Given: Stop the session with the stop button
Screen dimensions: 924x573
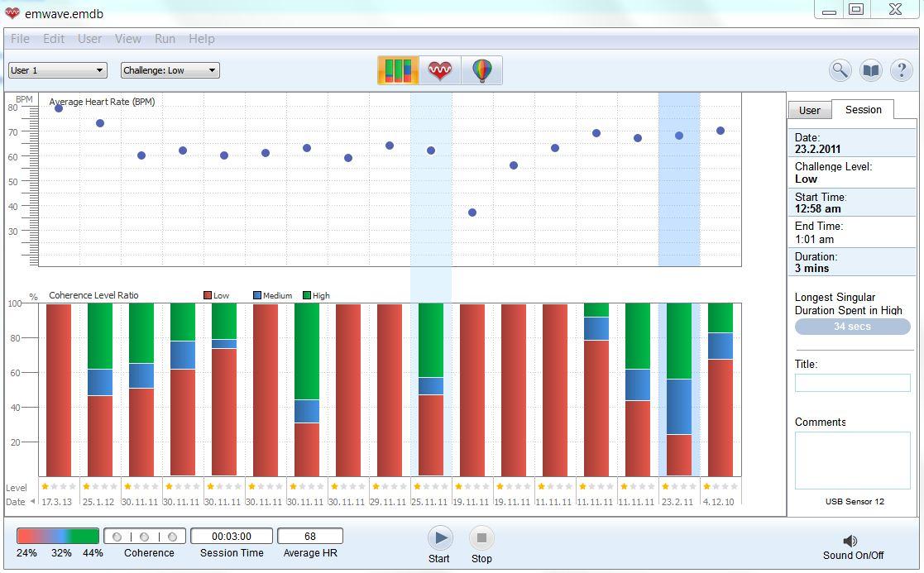Looking at the screenshot, I should pos(481,537).
